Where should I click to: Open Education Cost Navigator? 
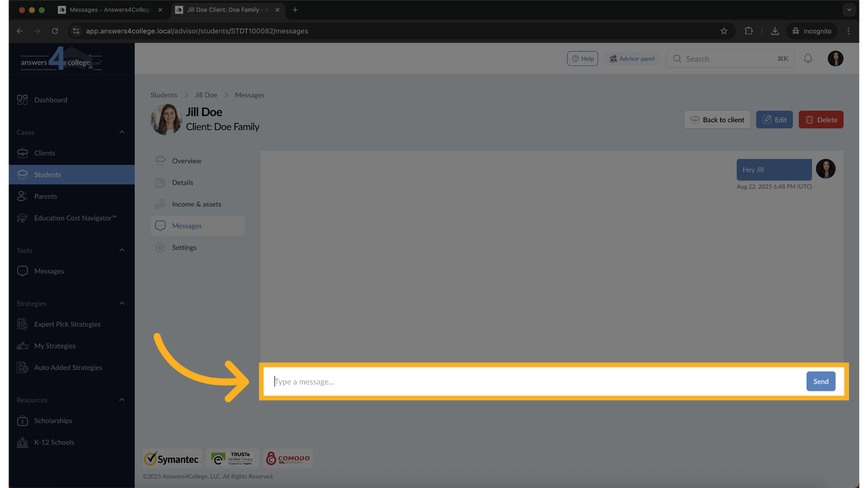(x=22, y=218)
